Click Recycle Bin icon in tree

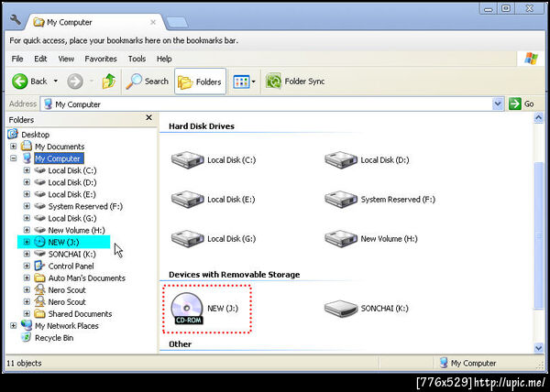click(x=27, y=337)
